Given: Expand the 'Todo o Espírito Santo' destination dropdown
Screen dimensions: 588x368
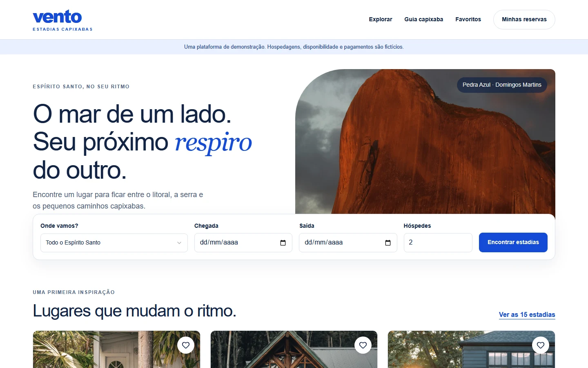Looking at the screenshot, I should pyautogui.click(x=114, y=243).
